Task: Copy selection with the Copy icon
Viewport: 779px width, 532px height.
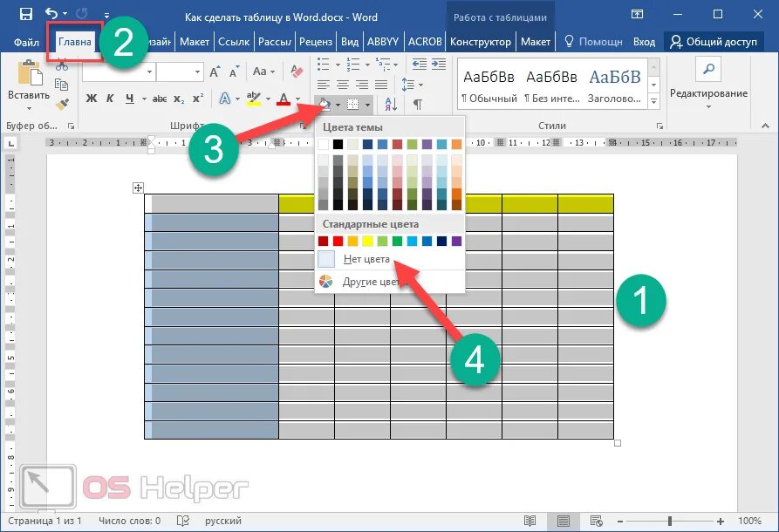Action: tap(62, 85)
